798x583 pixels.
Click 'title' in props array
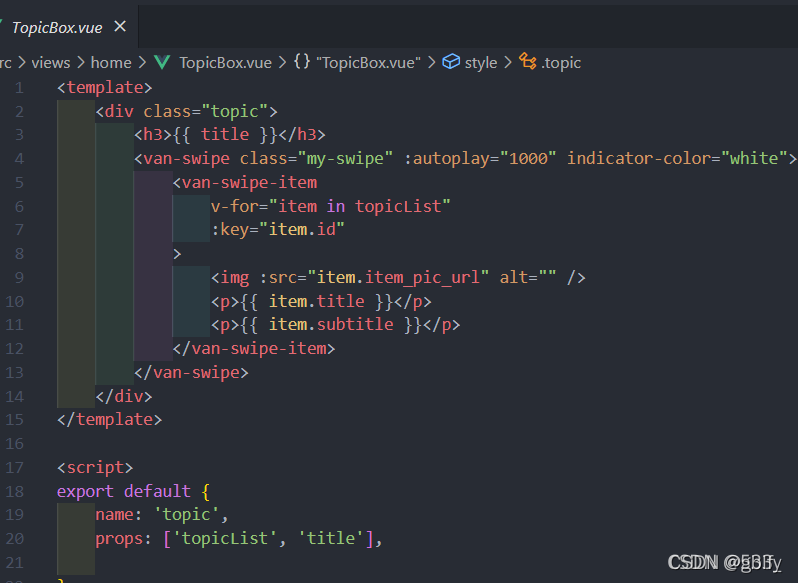coord(331,538)
